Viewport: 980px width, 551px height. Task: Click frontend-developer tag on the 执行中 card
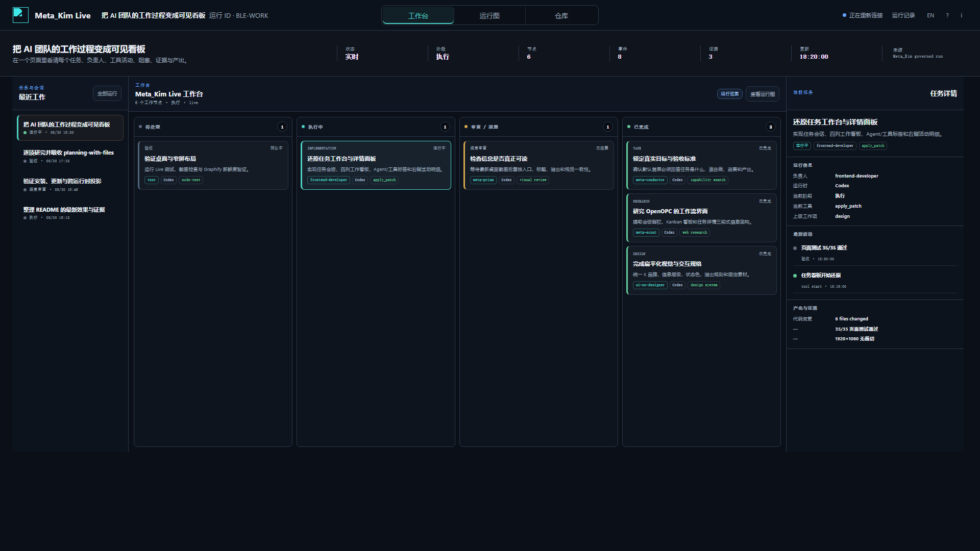[329, 180]
